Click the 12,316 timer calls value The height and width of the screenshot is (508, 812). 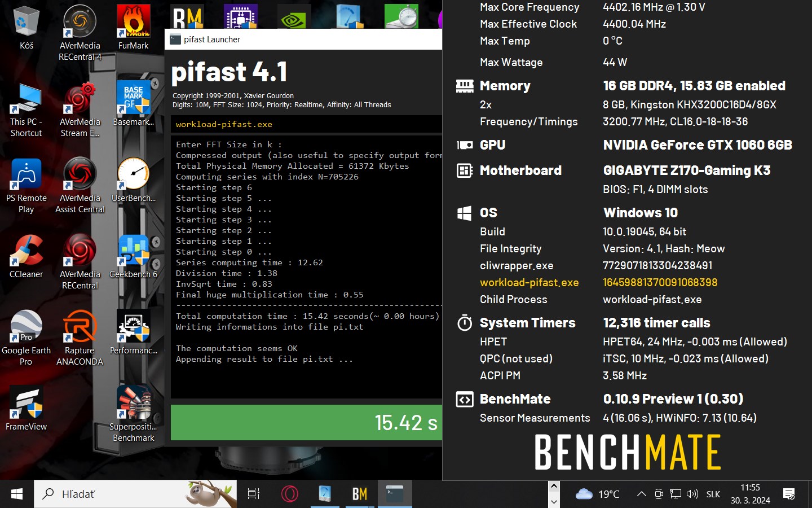(x=656, y=323)
